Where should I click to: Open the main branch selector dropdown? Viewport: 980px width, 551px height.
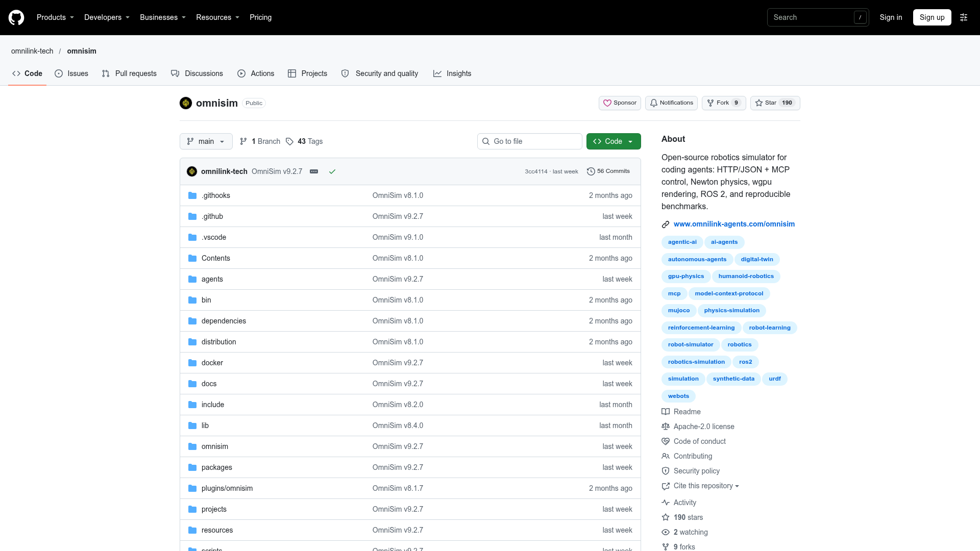[206, 141]
